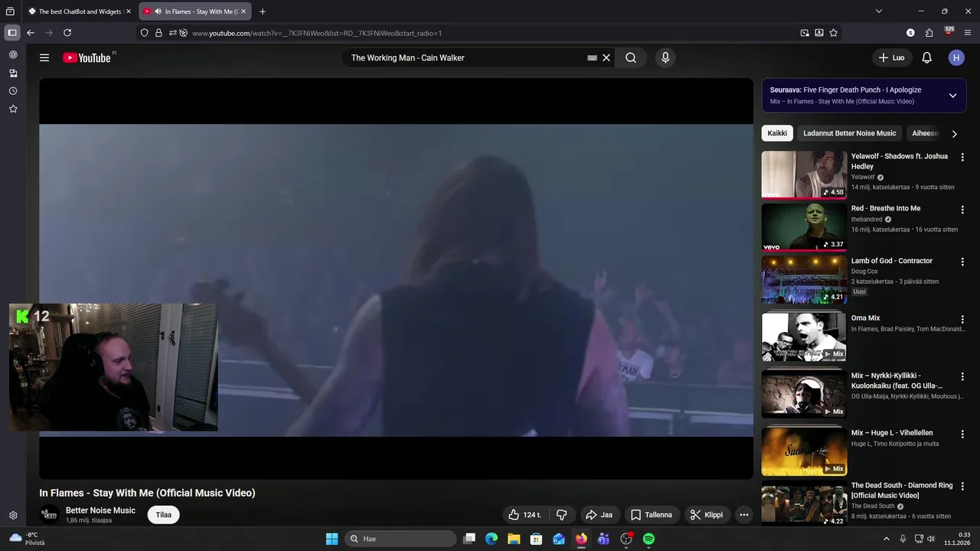Select the Aiheeseen filter chip
The image size is (980, 551).
[x=925, y=133]
